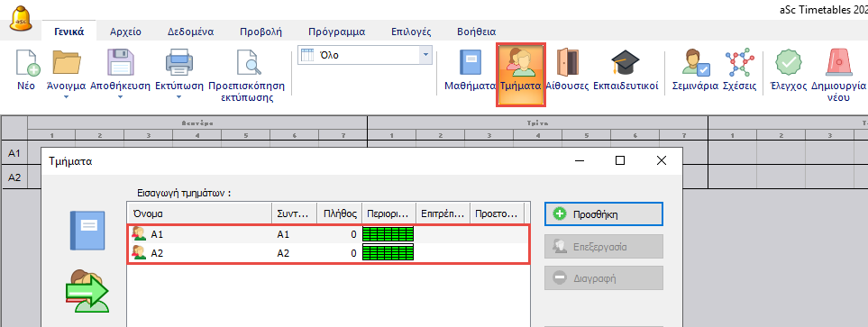The width and height of the screenshot is (868, 327).
Task: Select class A2 row in the list
Action: tap(329, 253)
